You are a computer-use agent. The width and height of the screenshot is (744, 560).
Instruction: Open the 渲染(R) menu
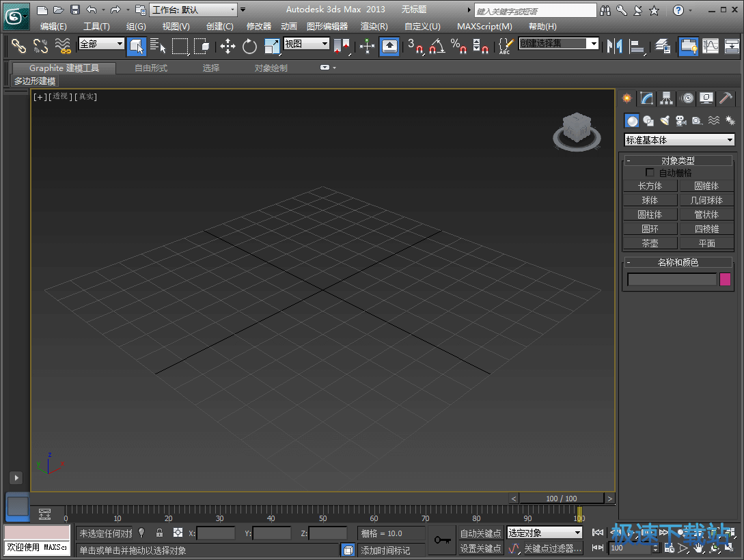(374, 27)
